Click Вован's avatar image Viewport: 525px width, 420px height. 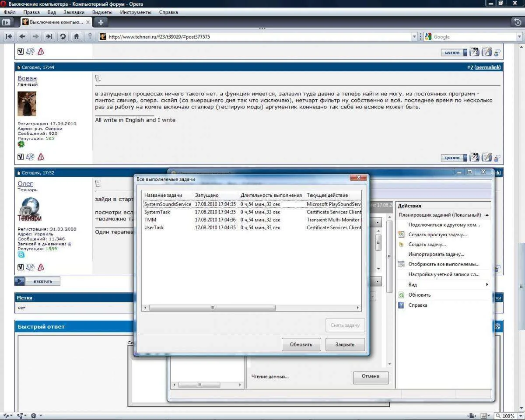[x=27, y=104]
